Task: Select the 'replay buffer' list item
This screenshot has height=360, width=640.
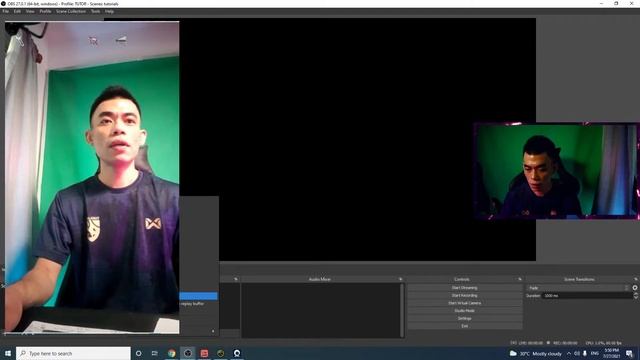Action: click(x=192, y=304)
